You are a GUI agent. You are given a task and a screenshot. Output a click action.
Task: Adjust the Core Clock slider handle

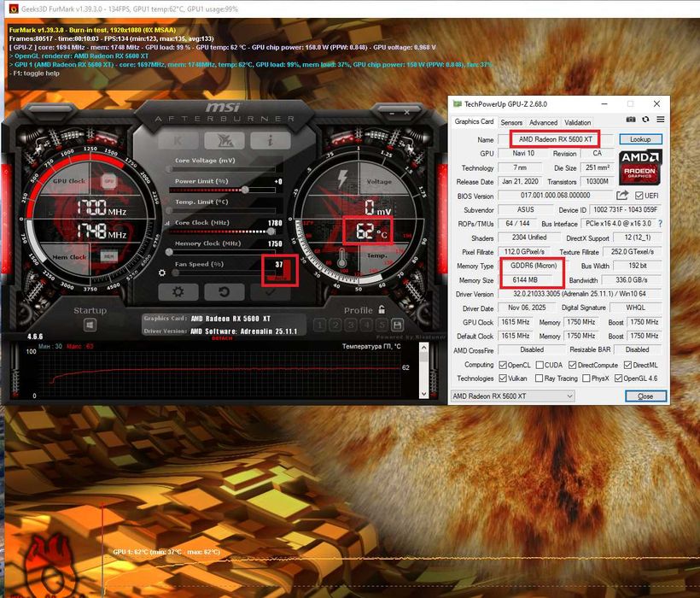coord(271,232)
